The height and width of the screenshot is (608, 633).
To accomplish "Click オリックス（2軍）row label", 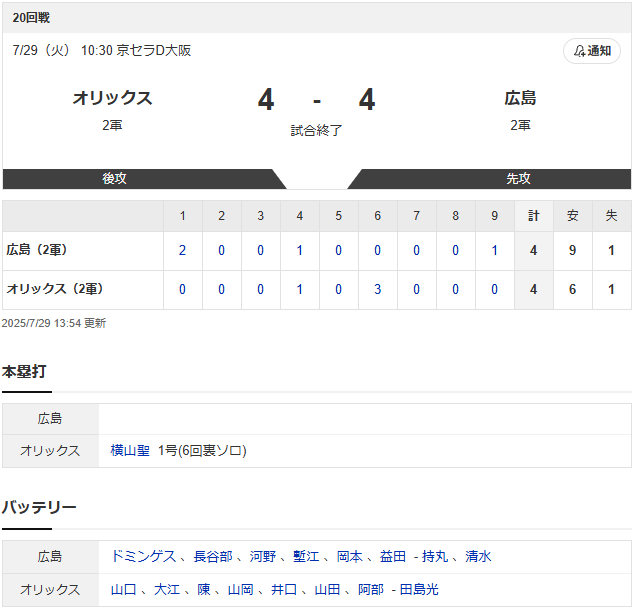I will coord(55,289).
